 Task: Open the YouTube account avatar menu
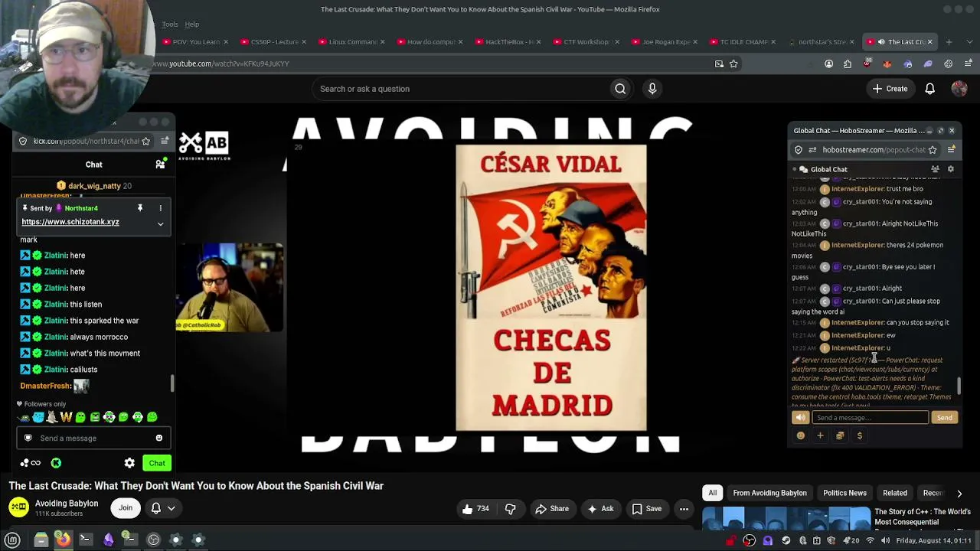tap(959, 89)
